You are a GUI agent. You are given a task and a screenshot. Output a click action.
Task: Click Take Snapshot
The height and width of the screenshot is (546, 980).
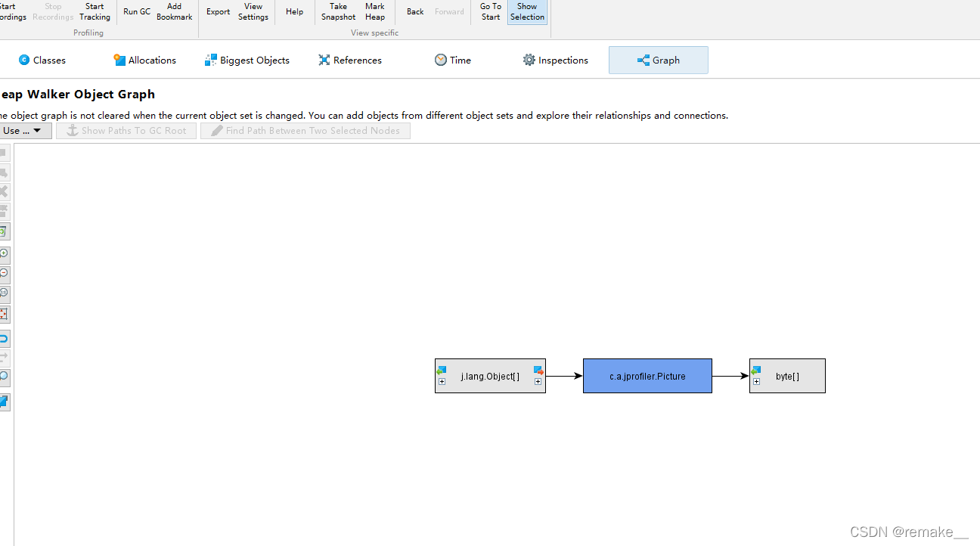[338, 11]
